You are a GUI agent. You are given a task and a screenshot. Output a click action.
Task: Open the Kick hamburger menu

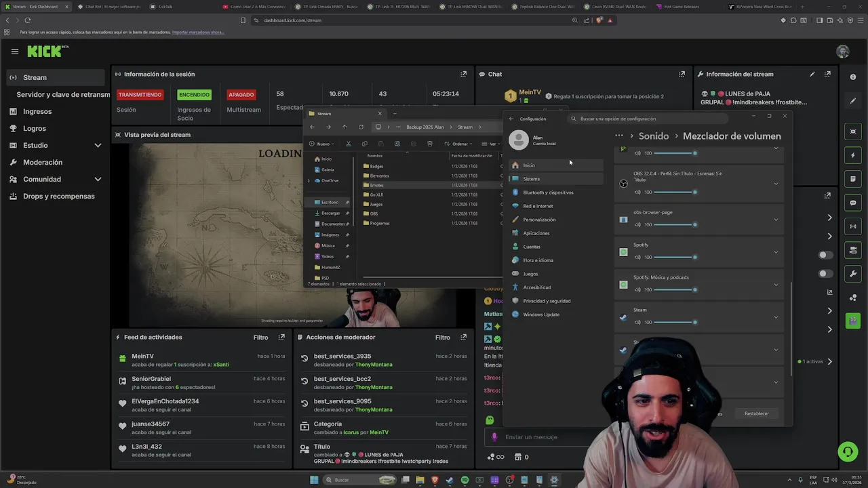14,52
